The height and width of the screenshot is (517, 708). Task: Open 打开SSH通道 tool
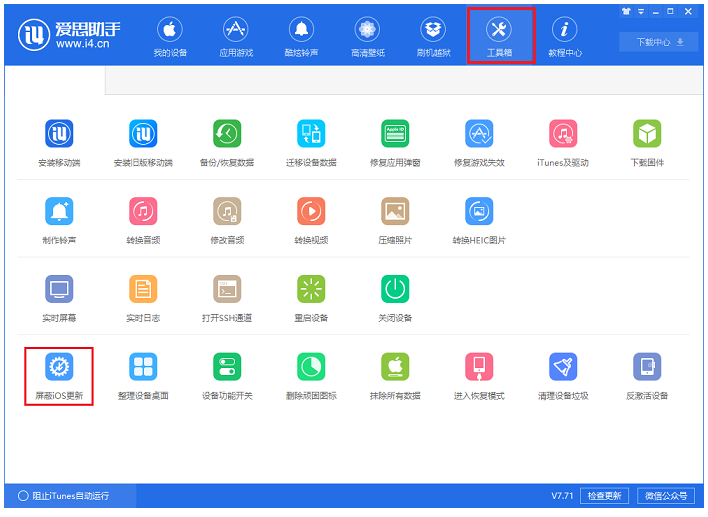pyautogui.click(x=227, y=290)
